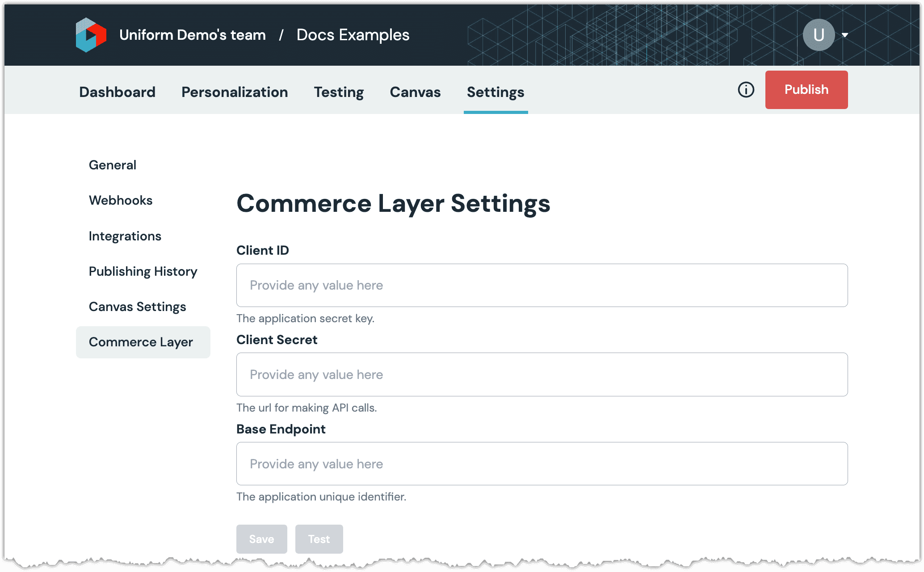This screenshot has width=924, height=572.
Task: Switch to the Personalization tab
Action: [235, 92]
